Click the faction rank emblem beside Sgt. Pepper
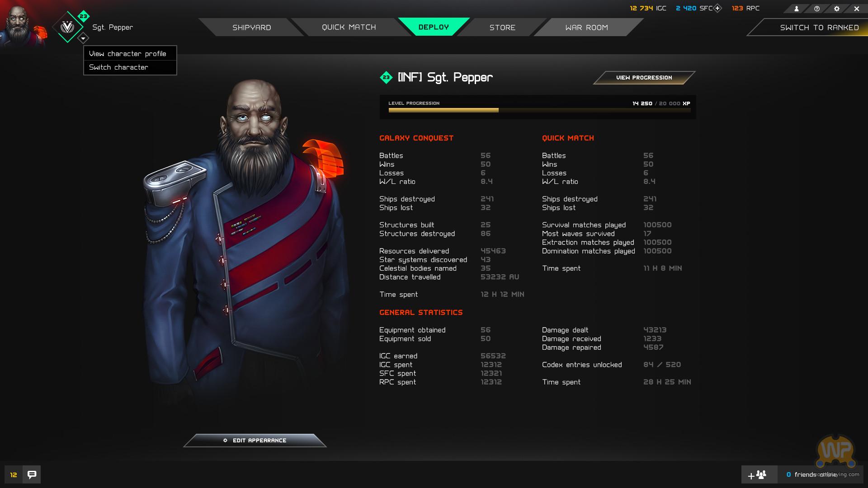 tap(67, 27)
